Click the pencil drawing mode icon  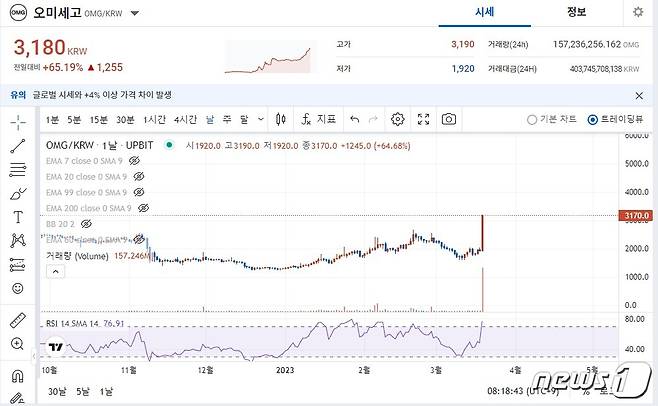click(x=18, y=398)
